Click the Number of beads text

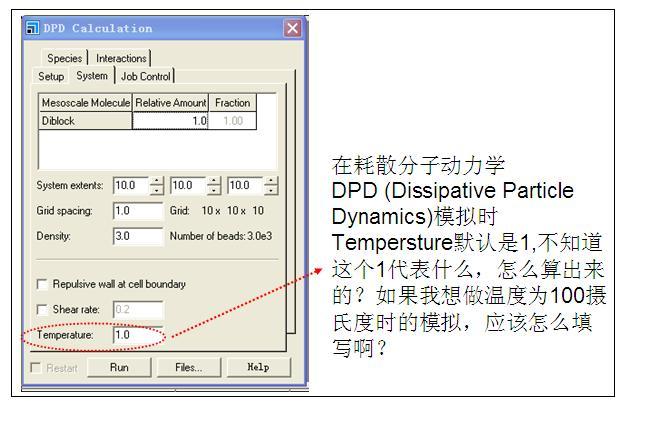coord(221,236)
